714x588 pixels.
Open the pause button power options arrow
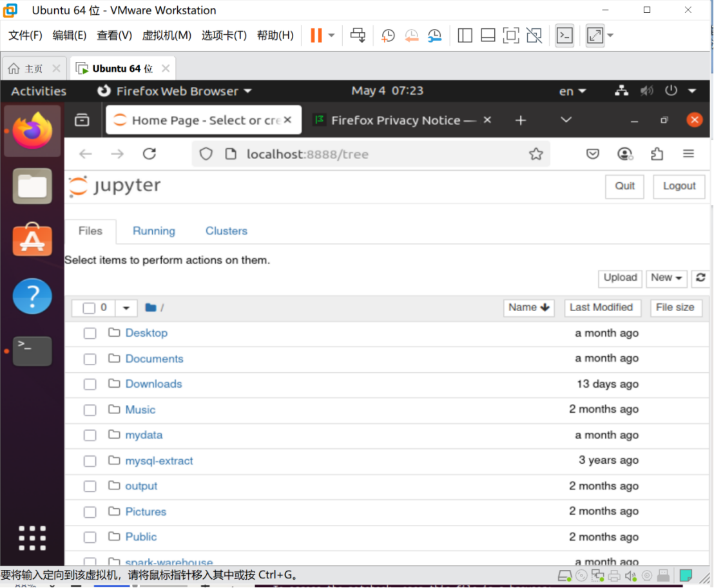pyautogui.click(x=331, y=35)
